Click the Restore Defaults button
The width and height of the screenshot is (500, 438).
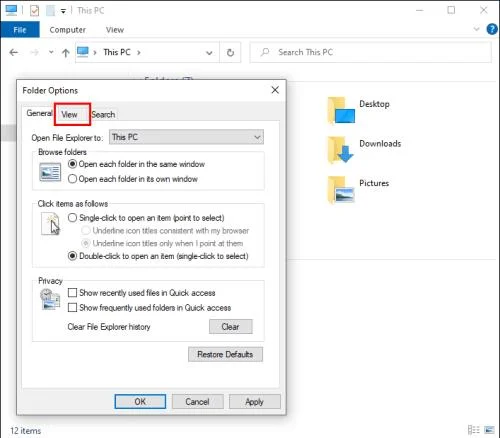pos(225,354)
